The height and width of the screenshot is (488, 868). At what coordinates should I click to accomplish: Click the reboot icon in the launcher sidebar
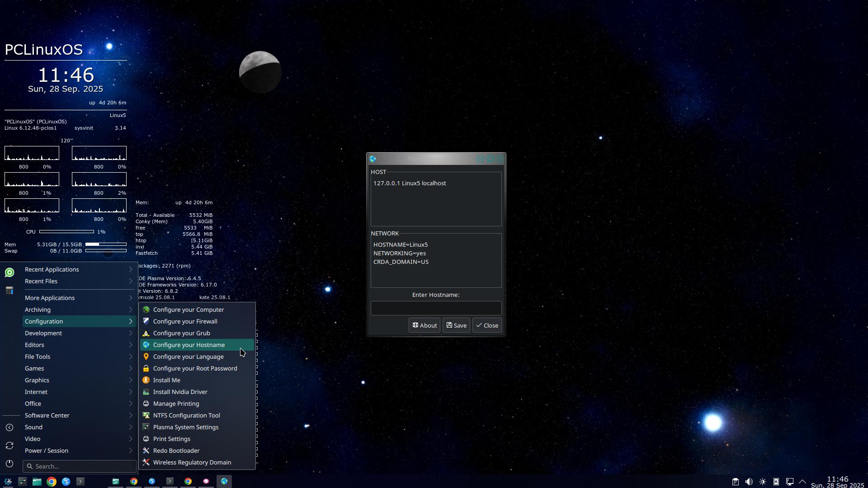point(9,446)
